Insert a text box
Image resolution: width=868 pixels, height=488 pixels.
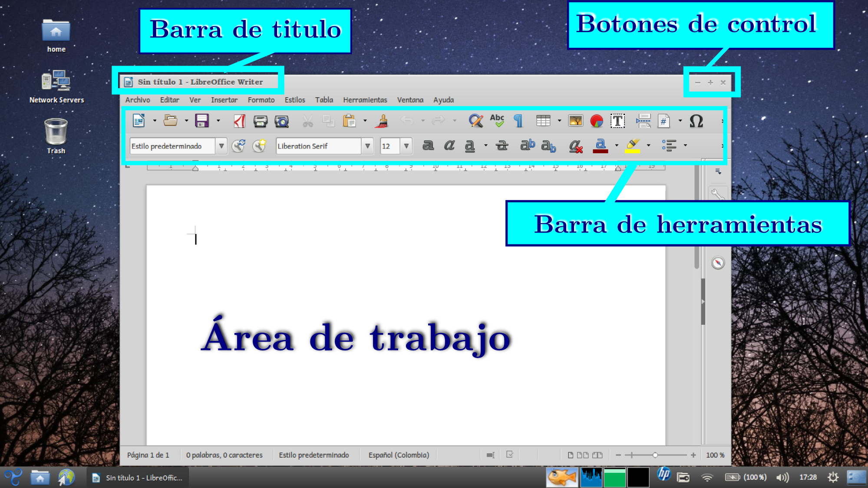(x=617, y=121)
